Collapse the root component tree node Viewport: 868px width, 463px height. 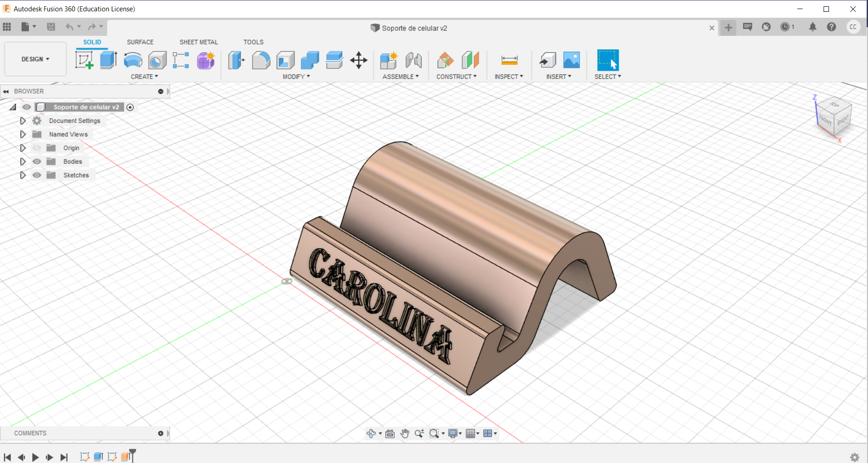(x=13, y=107)
